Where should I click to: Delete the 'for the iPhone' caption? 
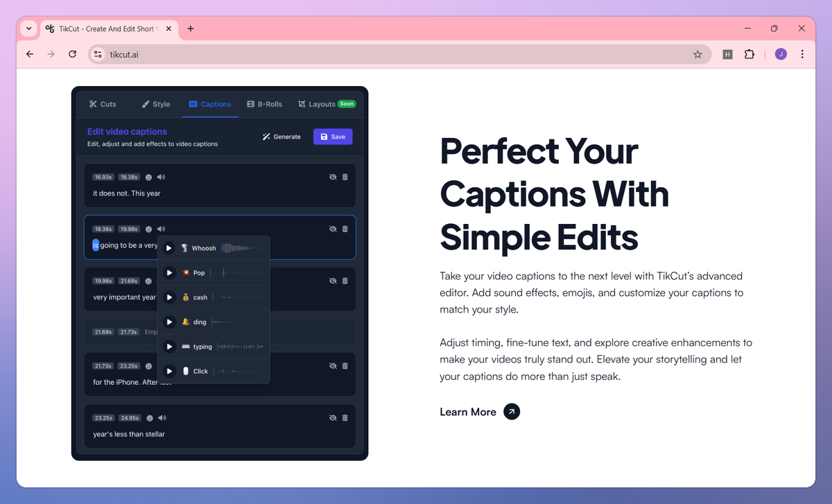345,366
